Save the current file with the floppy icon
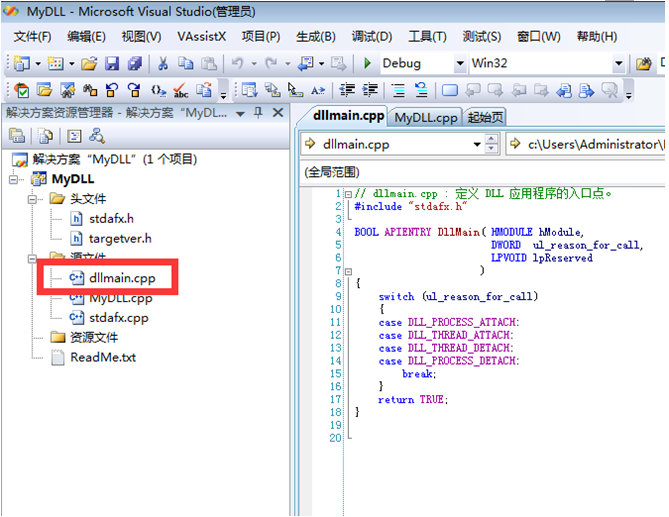The image size is (669, 517). [x=112, y=64]
